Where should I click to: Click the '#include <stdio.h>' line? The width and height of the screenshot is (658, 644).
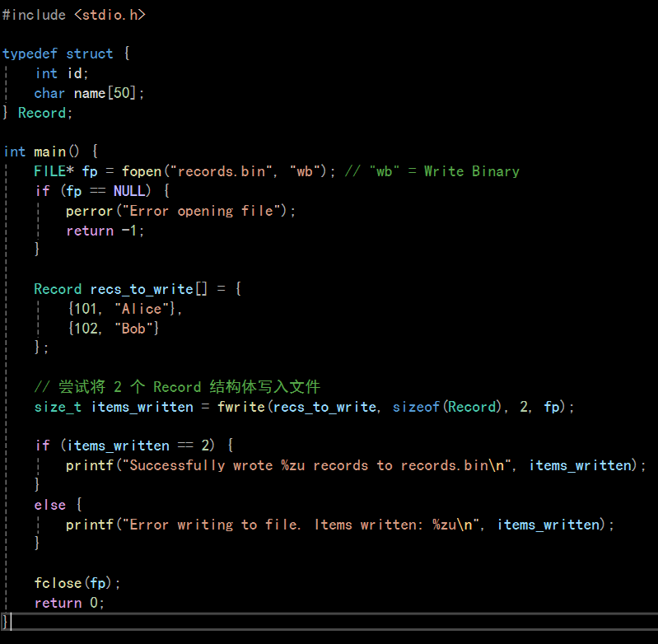(x=74, y=15)
